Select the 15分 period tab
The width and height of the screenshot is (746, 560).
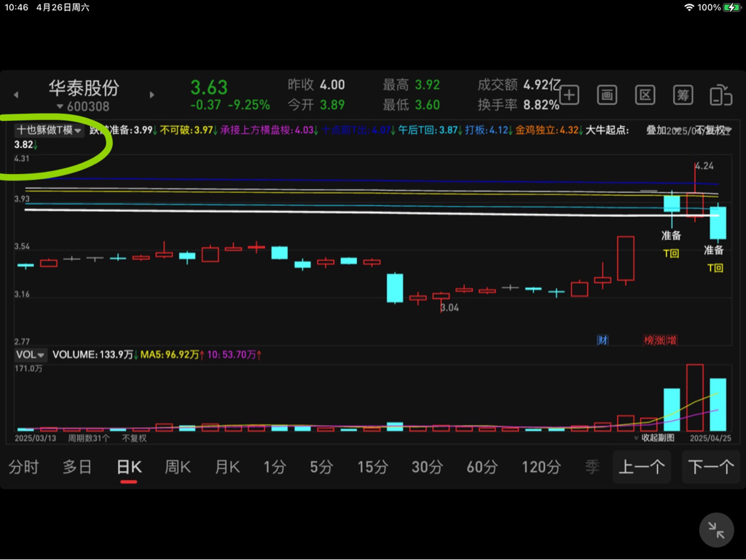point(372,468)
